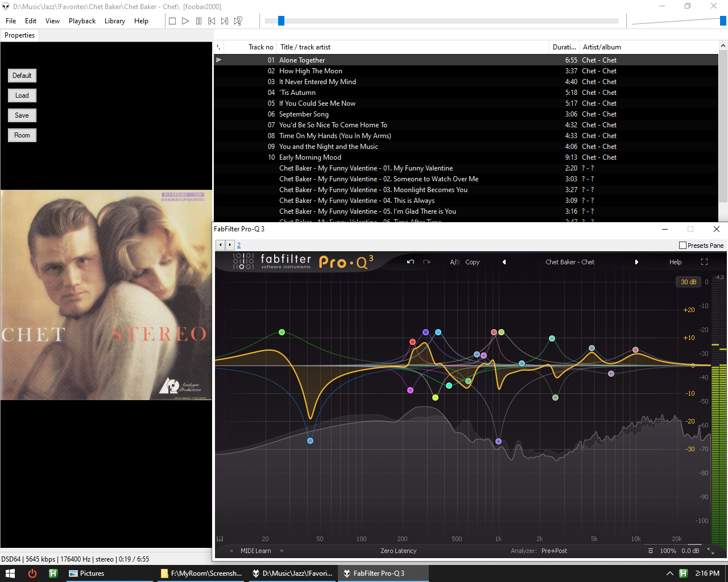Load the next Pro-Q 3 preset
The image size is (728, 582).
pos(636,262)
